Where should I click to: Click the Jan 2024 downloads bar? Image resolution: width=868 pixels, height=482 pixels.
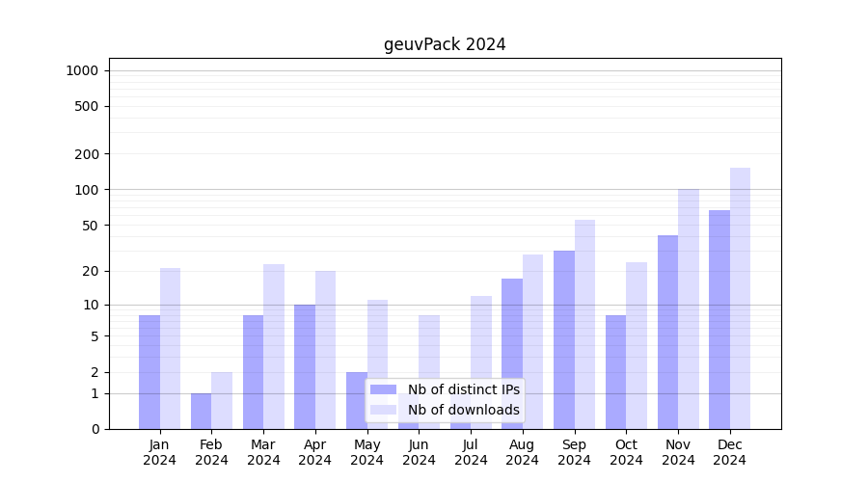pos(170,348)
